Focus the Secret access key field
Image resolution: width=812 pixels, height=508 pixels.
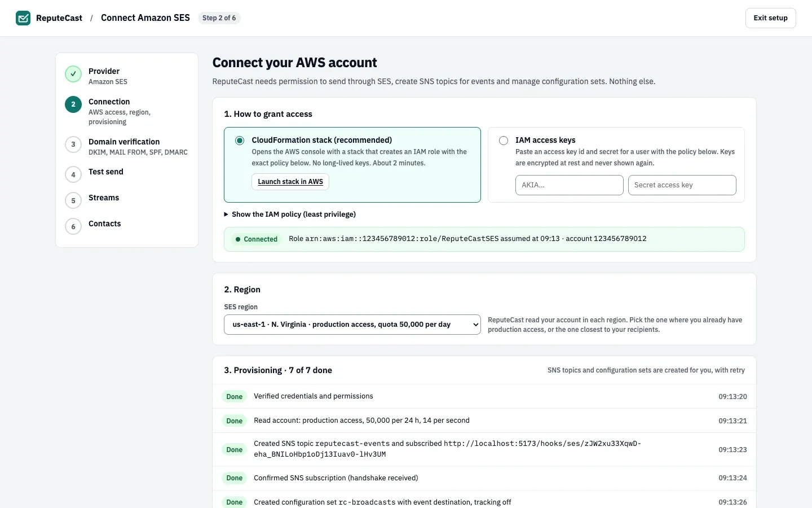pyautogui.click(x=682, y=185)
